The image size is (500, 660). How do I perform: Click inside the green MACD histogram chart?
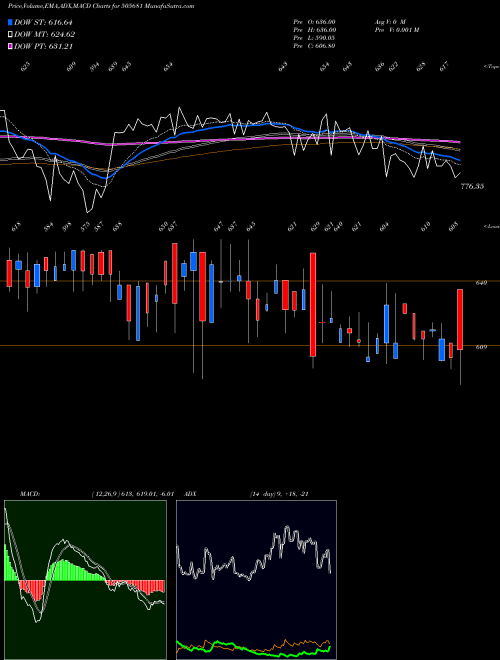point(85,580)
